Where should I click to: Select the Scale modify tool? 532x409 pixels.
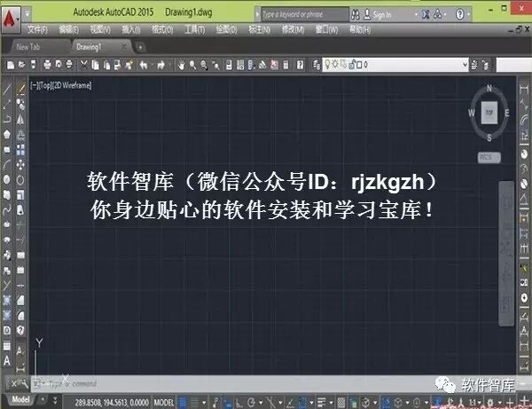pyautogui.click(x=20, y=195)
